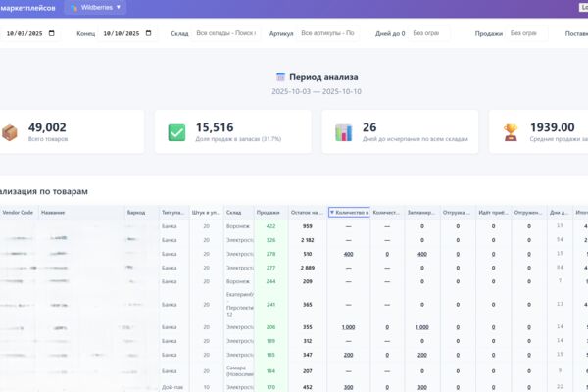Click sales value 244

click(x=270, y=281)
